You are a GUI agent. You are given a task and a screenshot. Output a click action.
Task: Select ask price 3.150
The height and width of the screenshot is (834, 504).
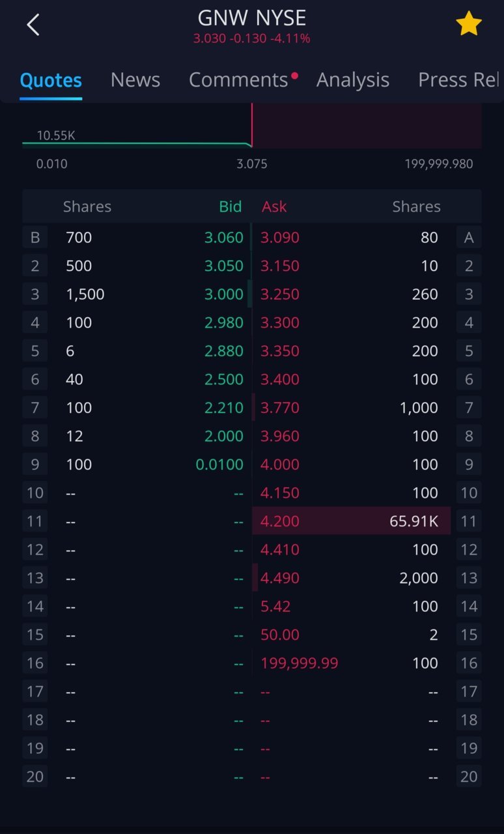pos(280,266)
